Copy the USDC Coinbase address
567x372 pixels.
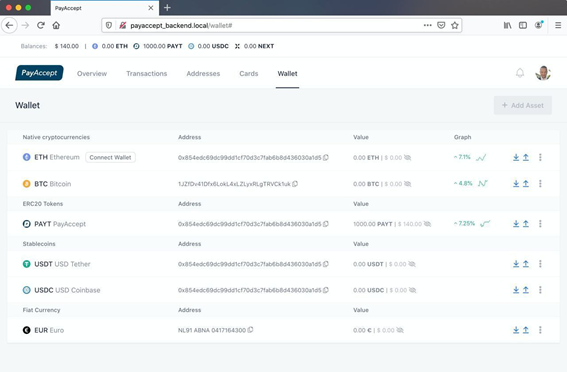(326, 290)
